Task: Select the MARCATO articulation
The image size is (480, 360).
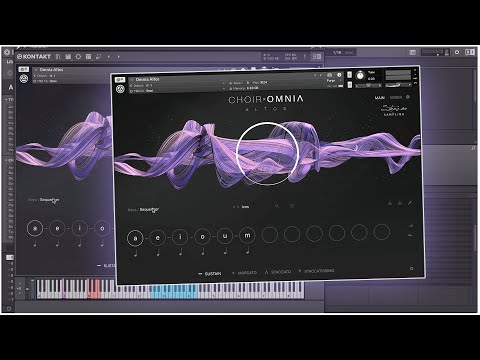Action: click(245, 273)
